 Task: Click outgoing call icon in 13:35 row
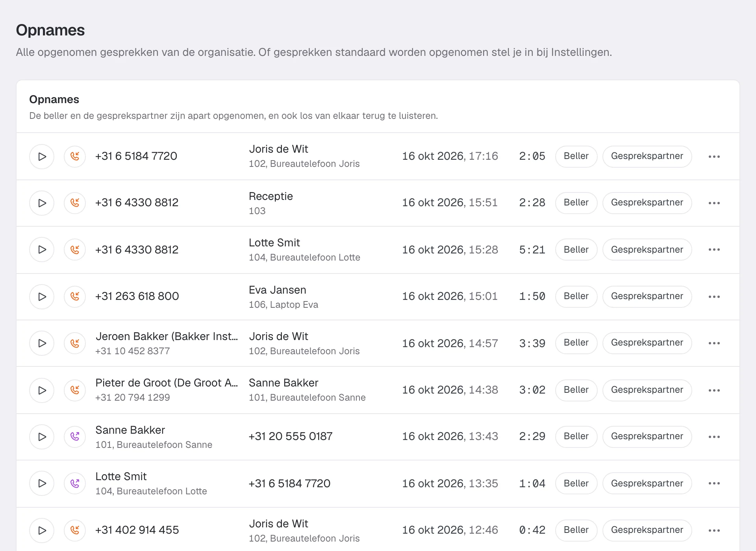pos(75,483)
